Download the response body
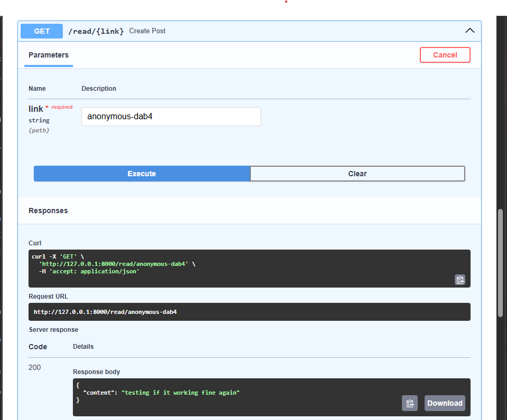The height and width of the screenshot is (420, 507). (x=445, y=403)
